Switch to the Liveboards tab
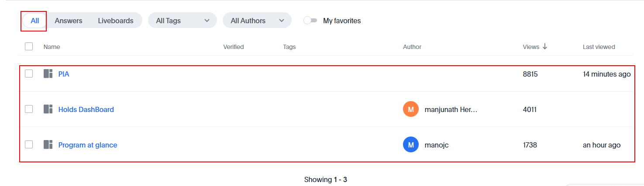This screenshot has height=186, width=644. [116, 21]
